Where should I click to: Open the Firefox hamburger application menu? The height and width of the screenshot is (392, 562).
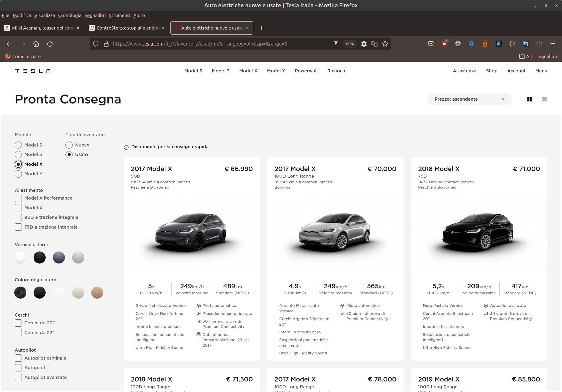click(x=553, y=44)
